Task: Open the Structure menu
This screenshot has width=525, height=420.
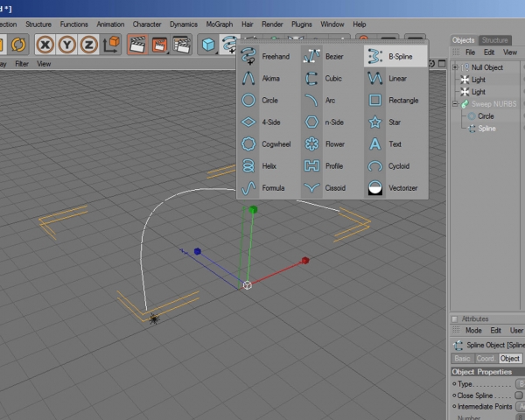Action: 38,24
